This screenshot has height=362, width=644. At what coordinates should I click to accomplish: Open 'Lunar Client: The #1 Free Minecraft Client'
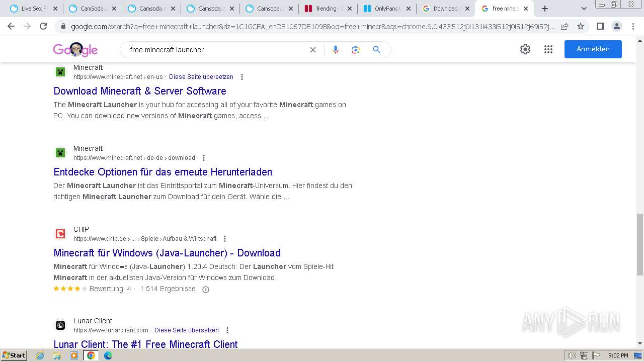145,344
